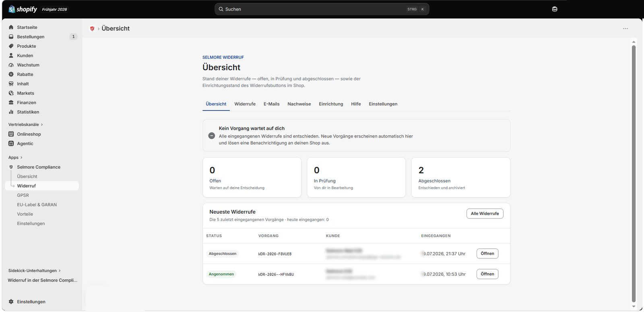This screenshot has height=312, width=644.
Task: Click the Markets globe icon
Action: 11,93
